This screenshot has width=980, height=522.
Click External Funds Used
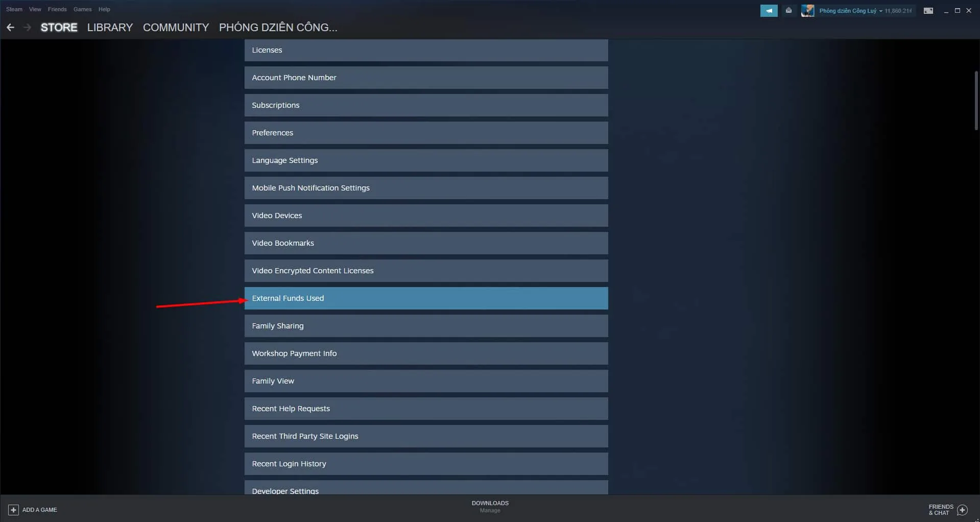point(426,298)
